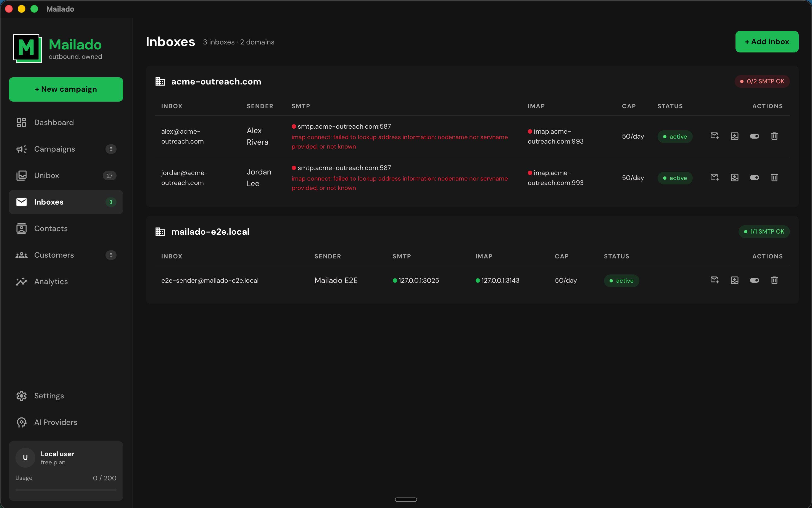Click the acme-outreach.com domain building icon
812x508 pixels.
click(160, 81)
